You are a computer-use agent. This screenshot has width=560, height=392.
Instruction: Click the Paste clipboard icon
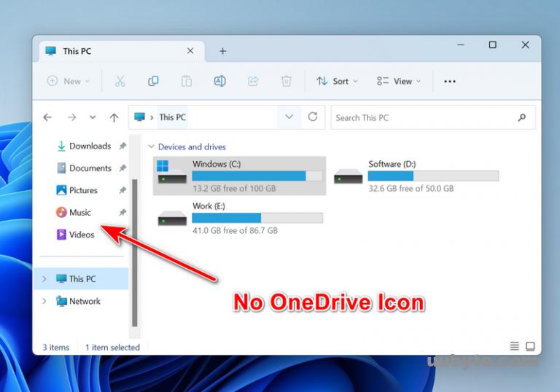click(187, 81)
